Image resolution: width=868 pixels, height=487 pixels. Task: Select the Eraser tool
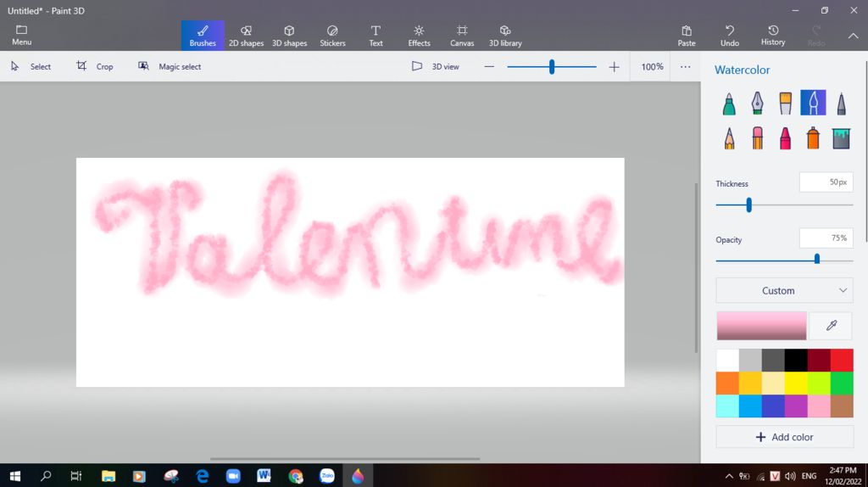point(757,138)
